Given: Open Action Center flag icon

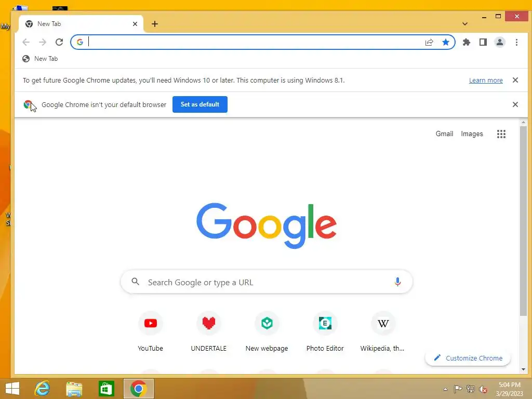Looking at the screenshot, I should click(x=458, y=389).
